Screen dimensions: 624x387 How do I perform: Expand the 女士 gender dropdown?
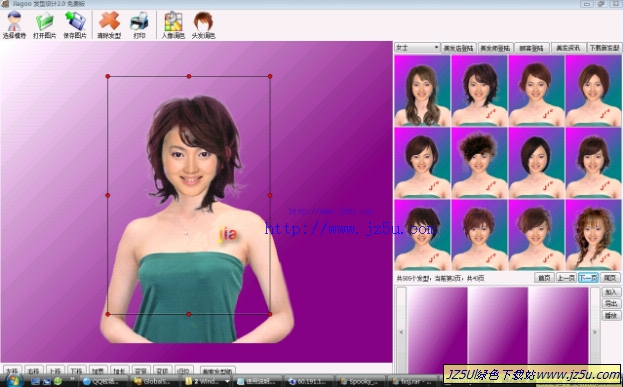[x=417, y=48]
